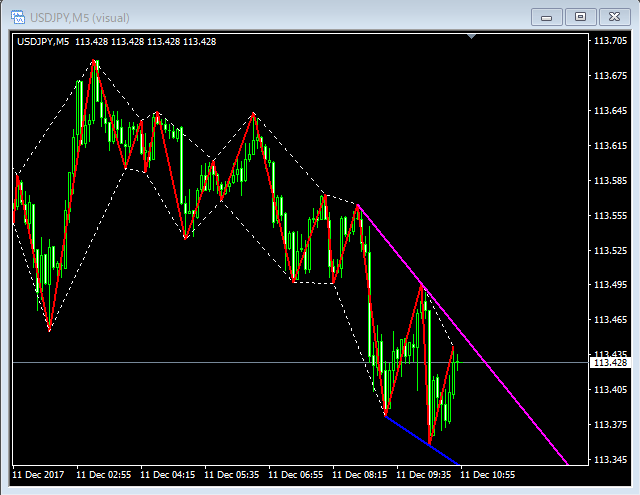This screenshot has height=495, width=640.
Task: Click the 11 Dec 09:35 time label
Action: tap(424, 475)
